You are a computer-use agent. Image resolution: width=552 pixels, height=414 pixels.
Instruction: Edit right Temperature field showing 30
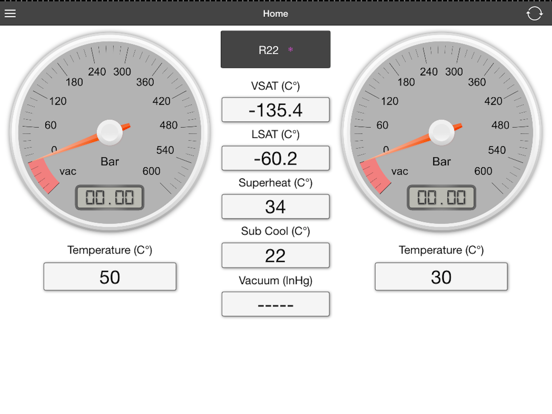(x=441, y=277)
